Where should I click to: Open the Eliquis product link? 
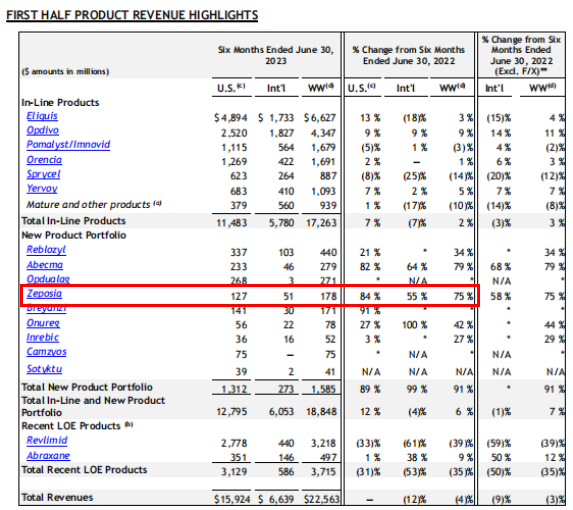click(42, 116)
